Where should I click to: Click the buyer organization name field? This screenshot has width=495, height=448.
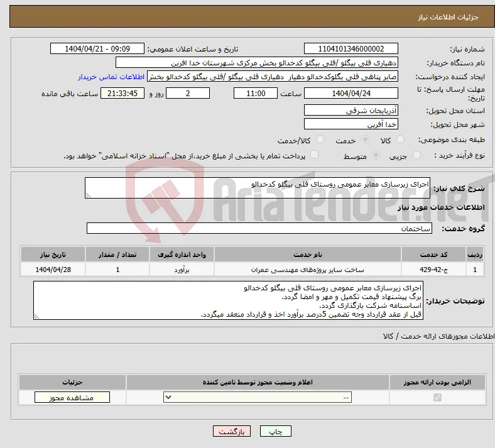[x=257, y=62]
